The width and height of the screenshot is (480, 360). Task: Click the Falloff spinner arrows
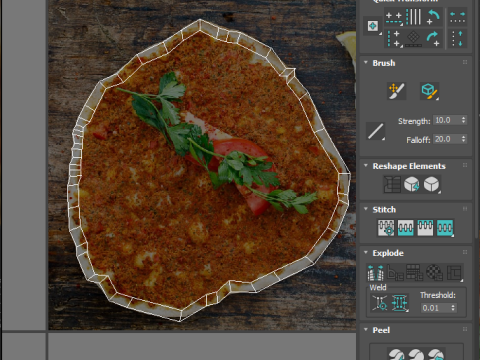pos(463,139)
